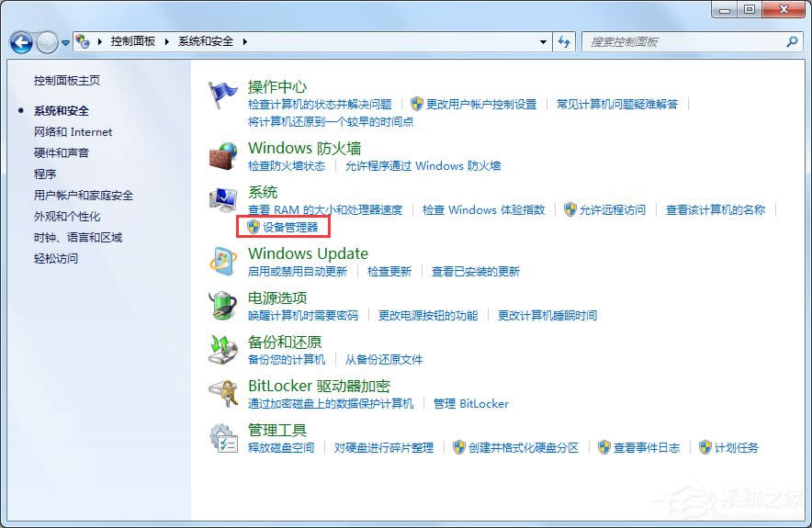Click 允许远程访问
The image size is (812, 528).
(613, 209)
